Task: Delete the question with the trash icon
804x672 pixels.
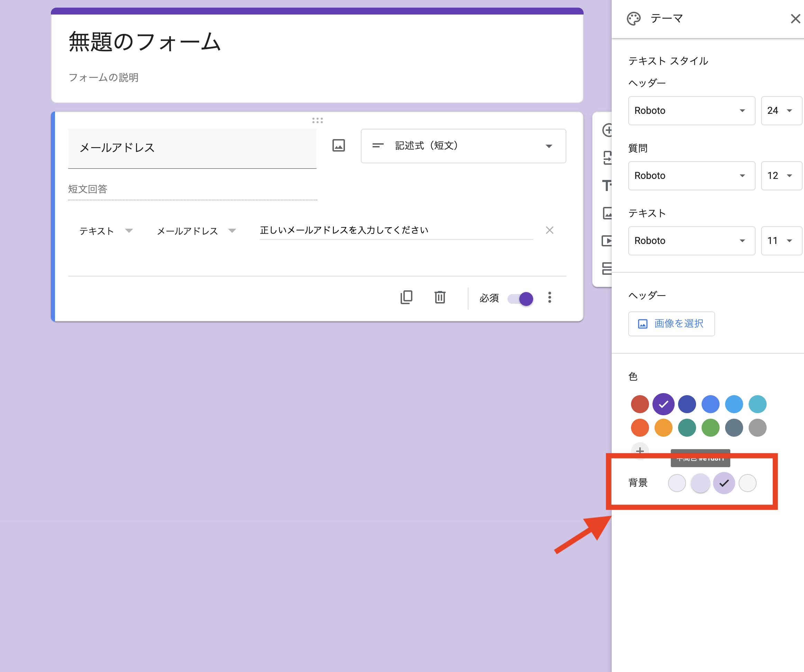Action: coord(440,298)
